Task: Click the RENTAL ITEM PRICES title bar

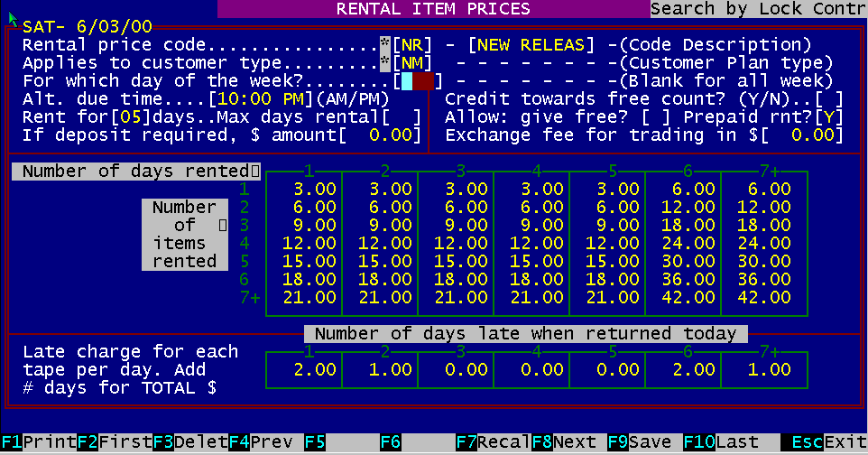Action: pyautogui.click(x=433, y=9)
